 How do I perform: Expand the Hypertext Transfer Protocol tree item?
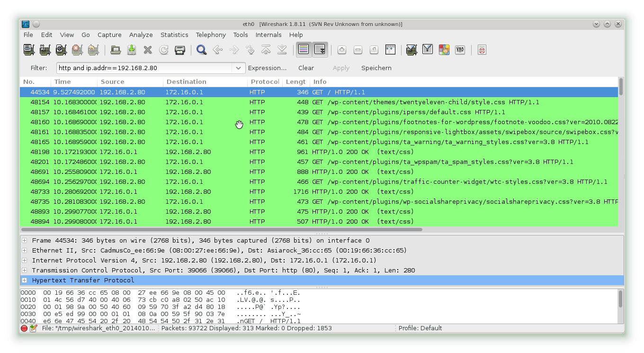[x=23, y=280]
